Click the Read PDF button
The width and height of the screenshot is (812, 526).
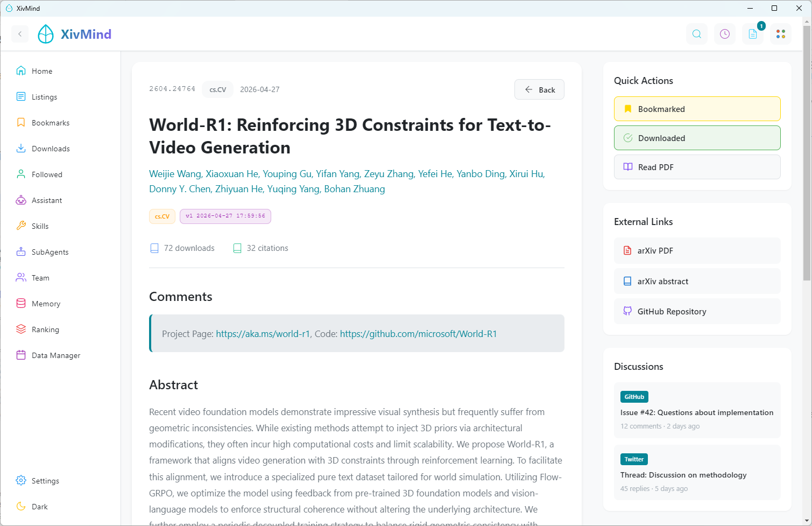tap(697, 167)
